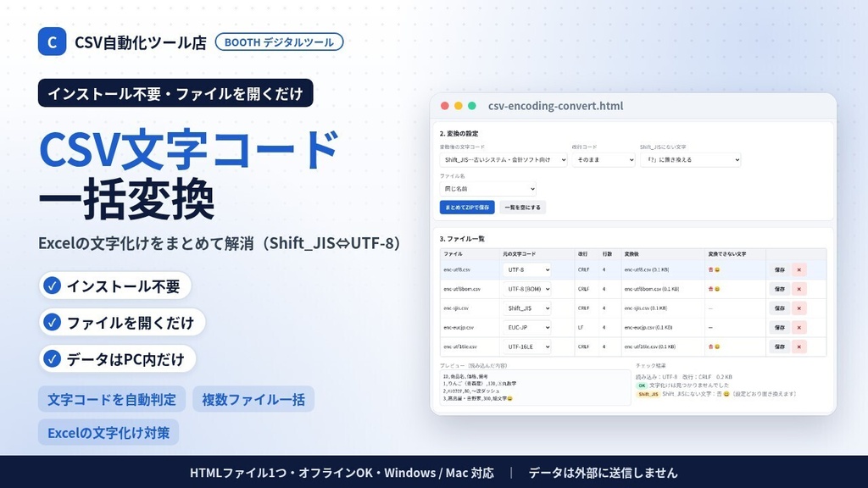Remove enc-utf8bom.csv with its red × button

point(798,289)
